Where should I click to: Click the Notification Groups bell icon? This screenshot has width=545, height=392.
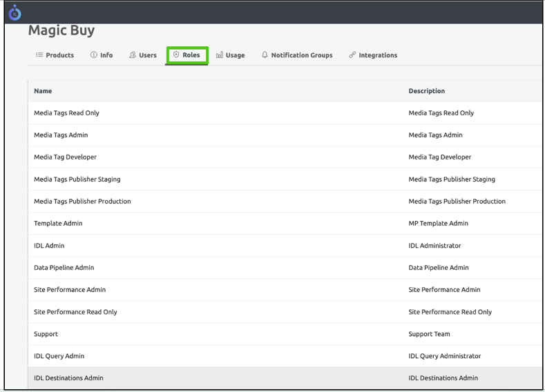(x=265, y=55)
